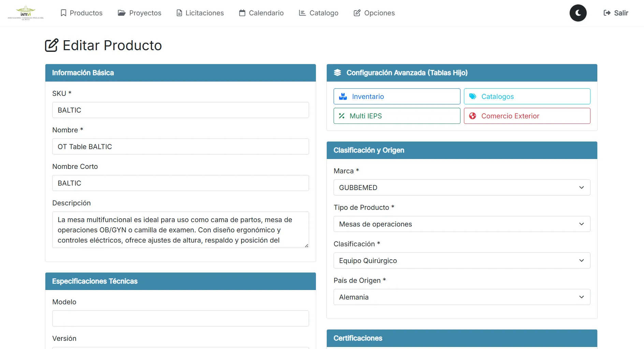The height and width of the screenshot is (349, 644).
Task: Open the Productos menu
Action: [82, 13]
